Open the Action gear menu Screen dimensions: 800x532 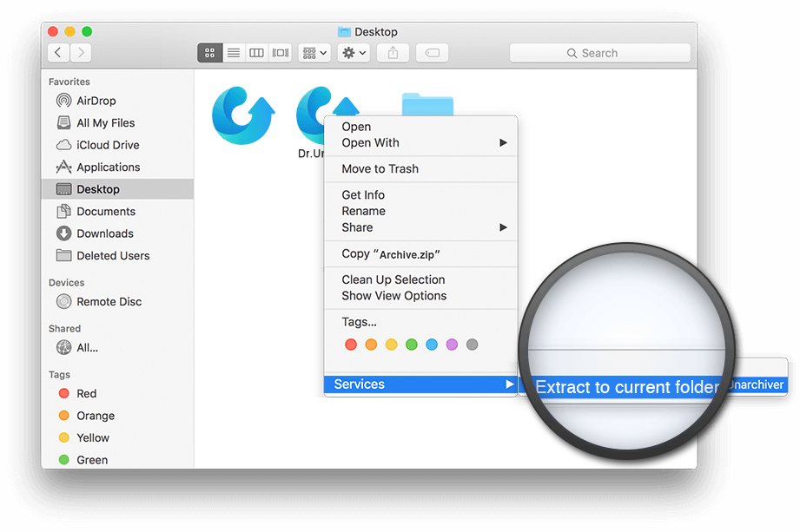click(x=354, y=53)
